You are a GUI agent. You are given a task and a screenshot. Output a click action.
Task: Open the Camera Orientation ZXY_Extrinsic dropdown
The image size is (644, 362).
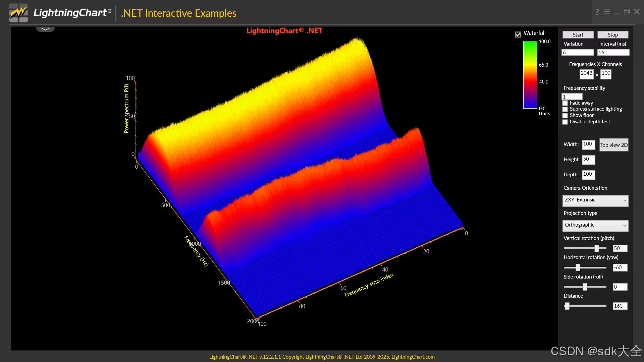click(595, 200)
